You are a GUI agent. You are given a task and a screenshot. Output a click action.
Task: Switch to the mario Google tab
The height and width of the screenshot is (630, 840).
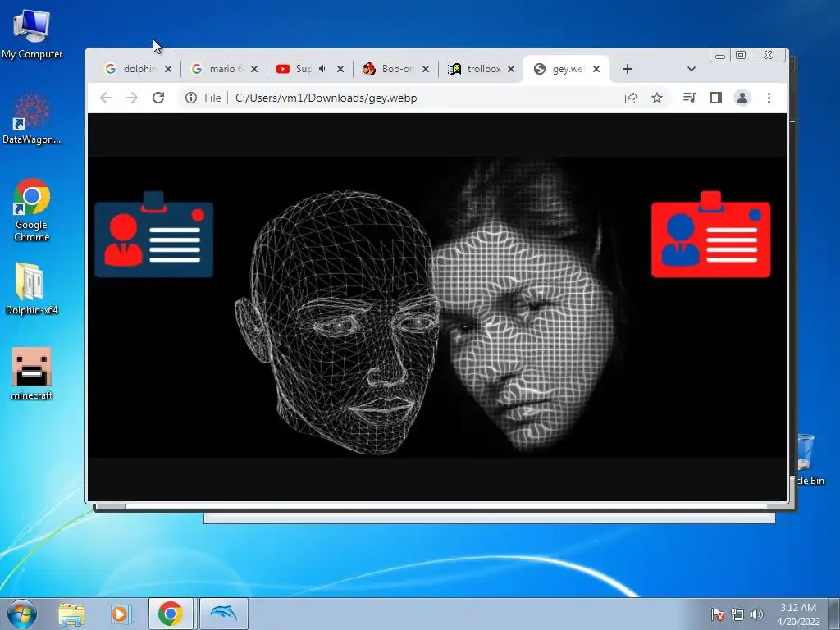225,69
